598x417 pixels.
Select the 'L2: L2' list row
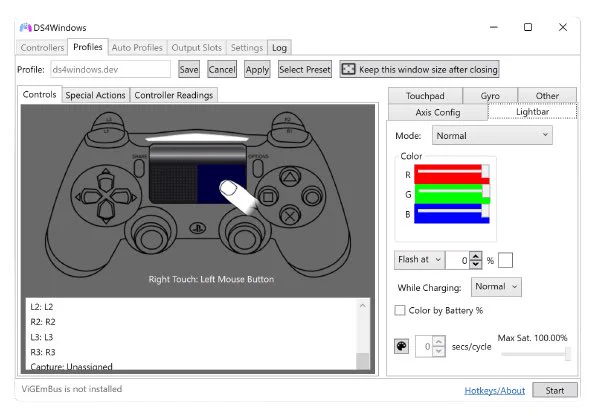[191, 307]
